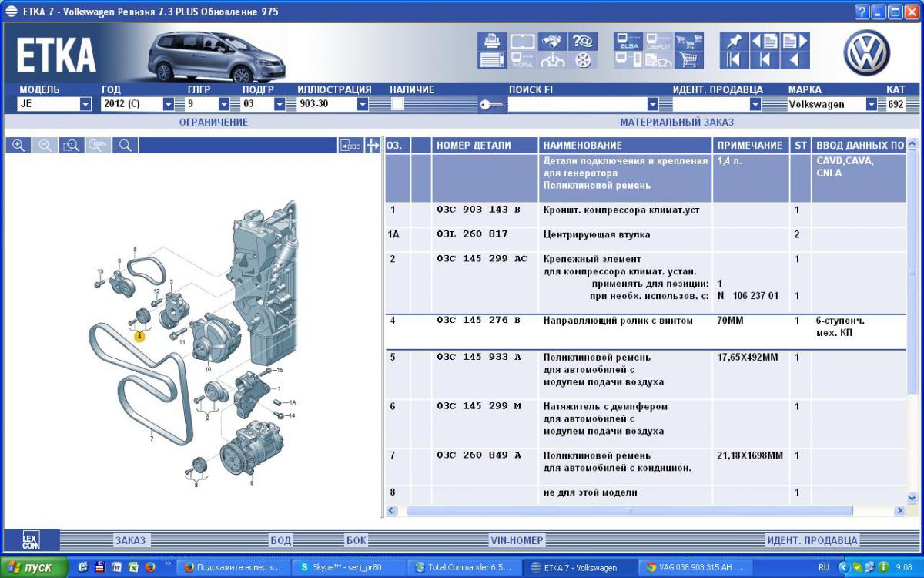Screen dimensions: 924x578
Task: Click the single left arrow back icon
Action: [x=795, y=60]
